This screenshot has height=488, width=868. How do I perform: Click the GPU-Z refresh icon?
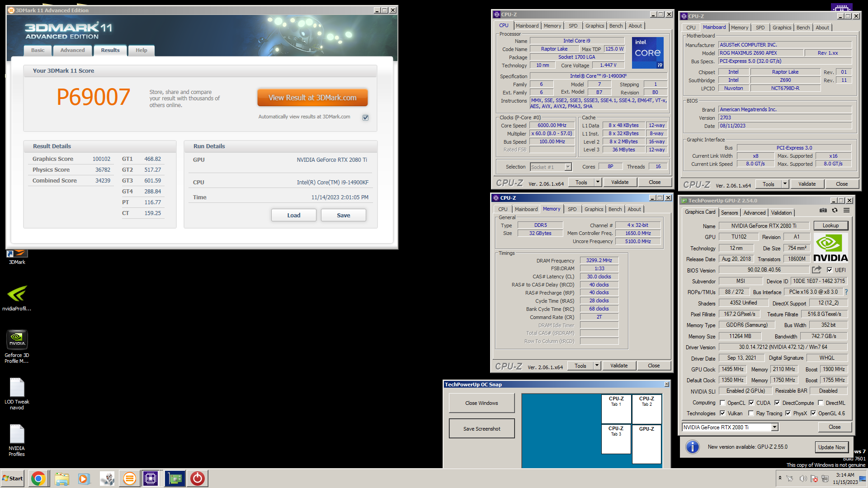pos(835,210)
